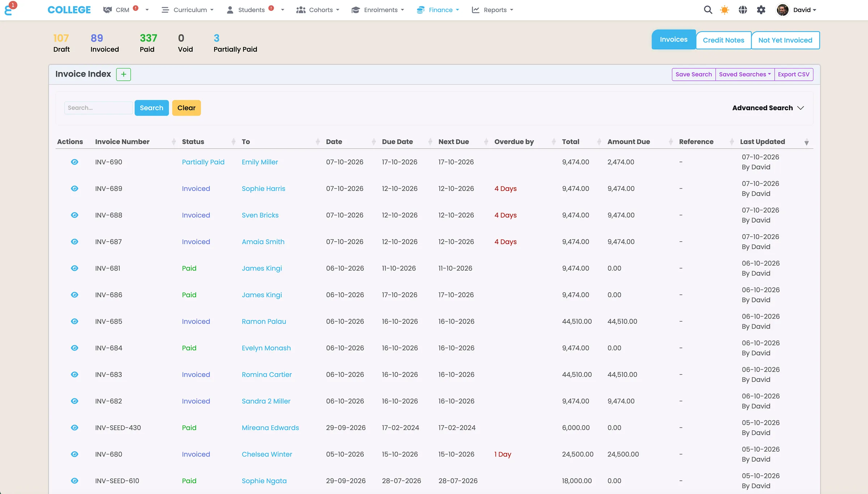
Task: Open the Enrolments menu
Action: pyautogui.click(x=378, y=10)
